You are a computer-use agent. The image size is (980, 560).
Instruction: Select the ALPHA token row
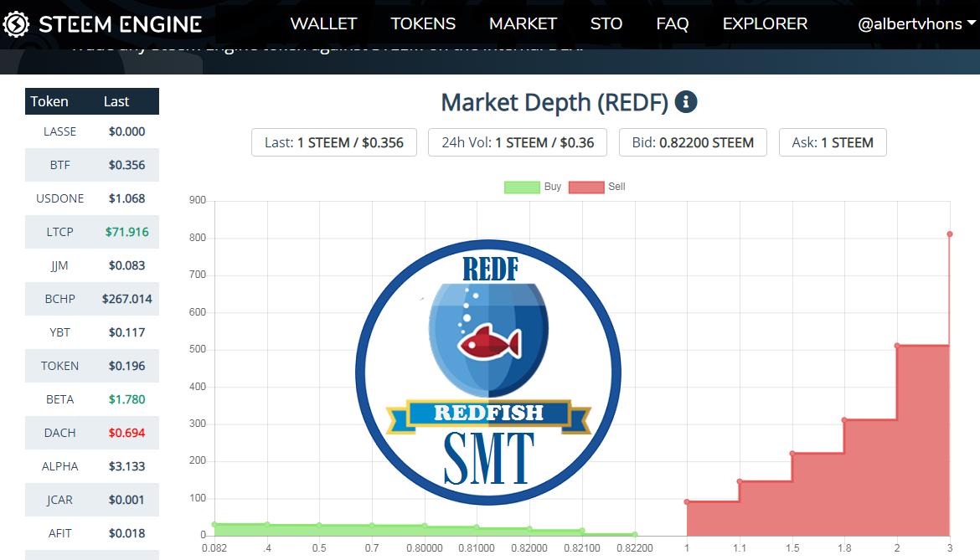coord(92,466)
